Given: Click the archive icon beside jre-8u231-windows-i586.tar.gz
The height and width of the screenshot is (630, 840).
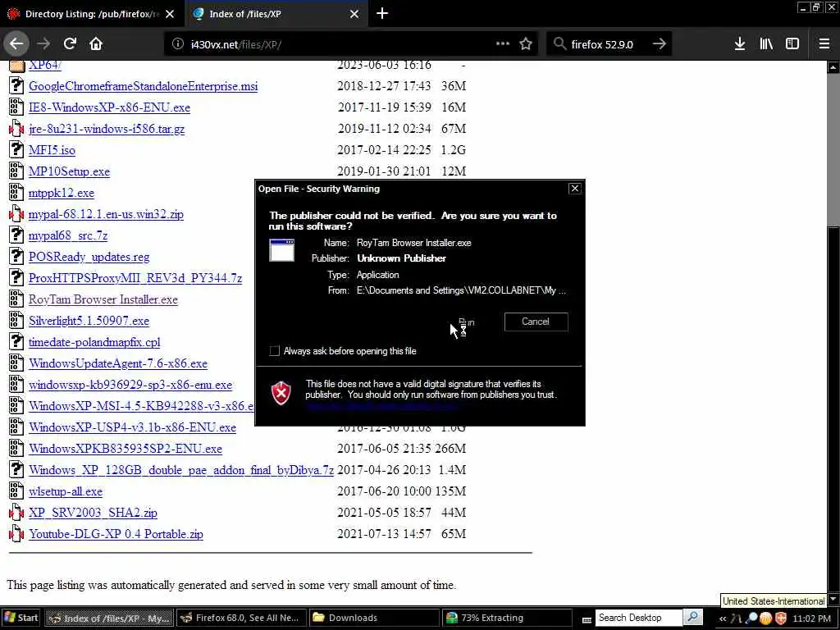Looking at the screenshot, I should [16, 129].
